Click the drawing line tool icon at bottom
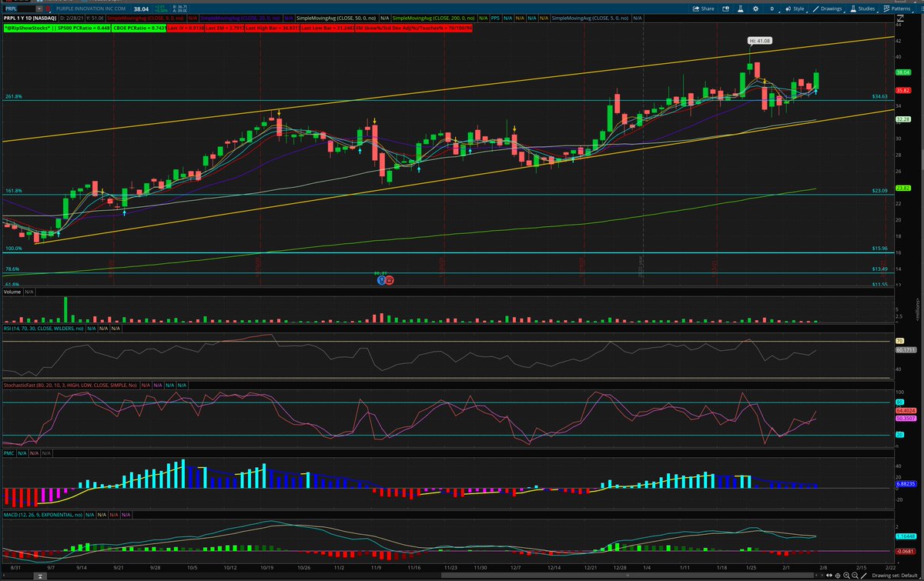Screen dimensions: 924x581 click(x=863, y=576)
